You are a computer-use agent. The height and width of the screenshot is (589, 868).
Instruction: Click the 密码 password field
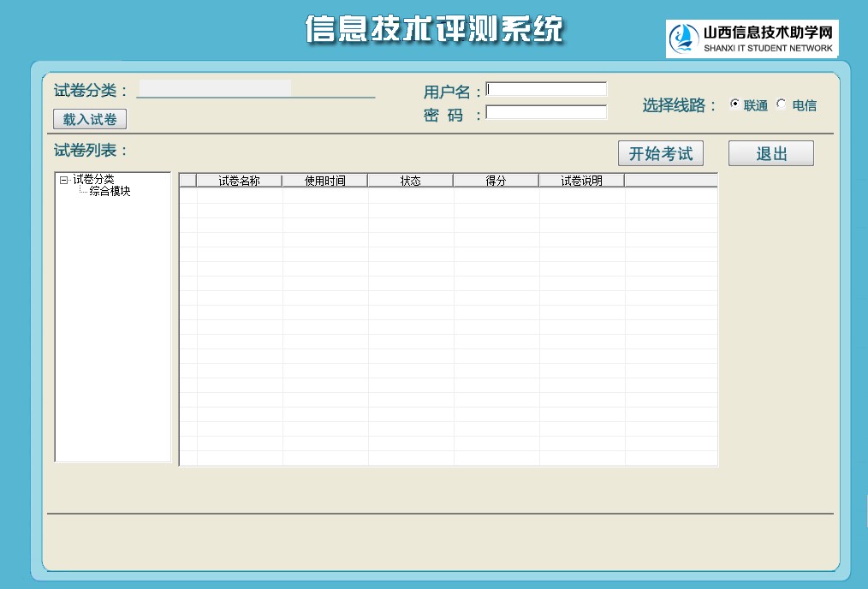pyautogui.click(x=546, y=112)
